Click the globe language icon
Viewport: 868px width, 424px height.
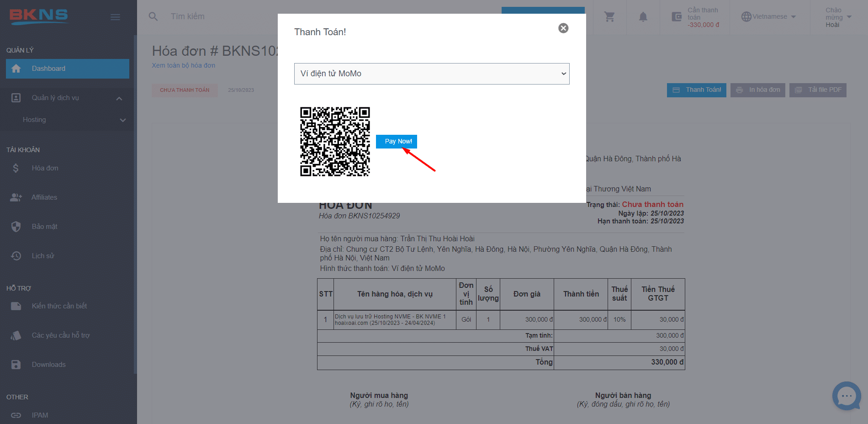[746, 16]
